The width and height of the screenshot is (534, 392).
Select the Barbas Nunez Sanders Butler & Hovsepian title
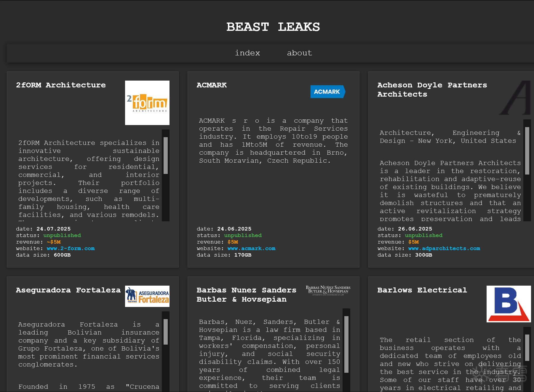point(247,295)
